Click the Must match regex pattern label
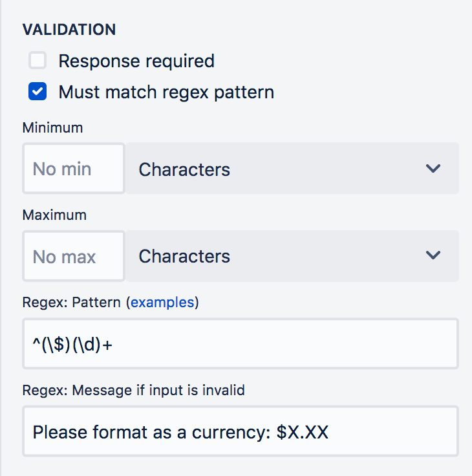Image resolution: width=472 pixels, height=476 pixels. pyautogui.click(x=166, y=92)
